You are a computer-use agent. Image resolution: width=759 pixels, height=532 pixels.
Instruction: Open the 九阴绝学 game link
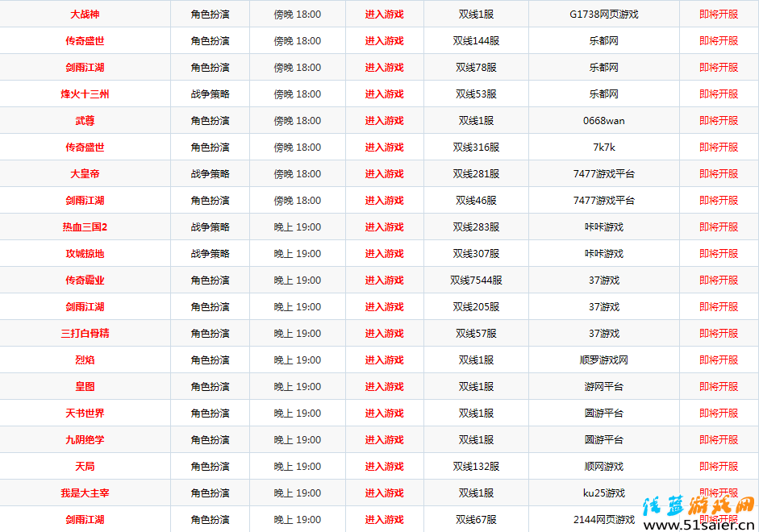click(x=85, y=440)
